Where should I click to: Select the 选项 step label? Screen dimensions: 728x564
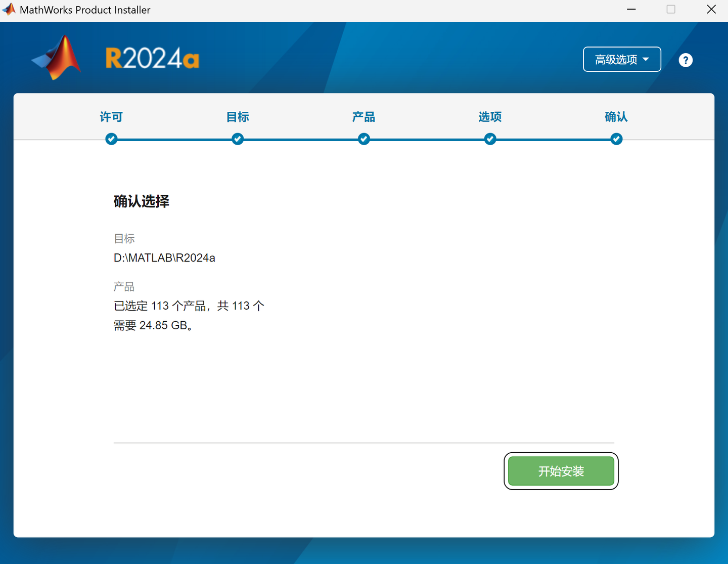(489, 117)
